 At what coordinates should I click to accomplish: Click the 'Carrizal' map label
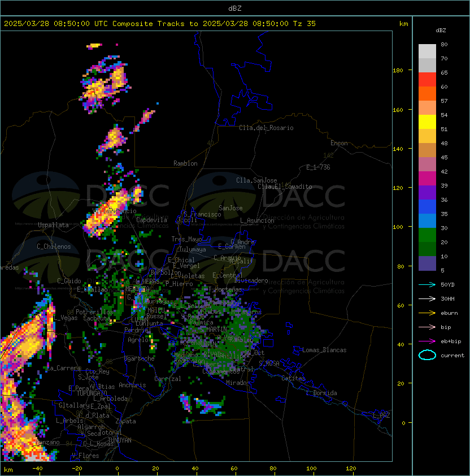click(x=167, y=379)
